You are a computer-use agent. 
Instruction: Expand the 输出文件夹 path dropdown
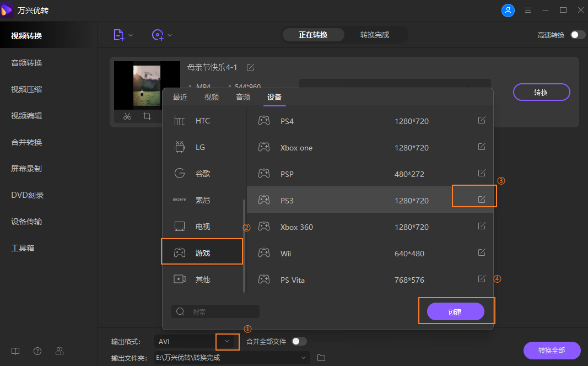pos(304,358)
